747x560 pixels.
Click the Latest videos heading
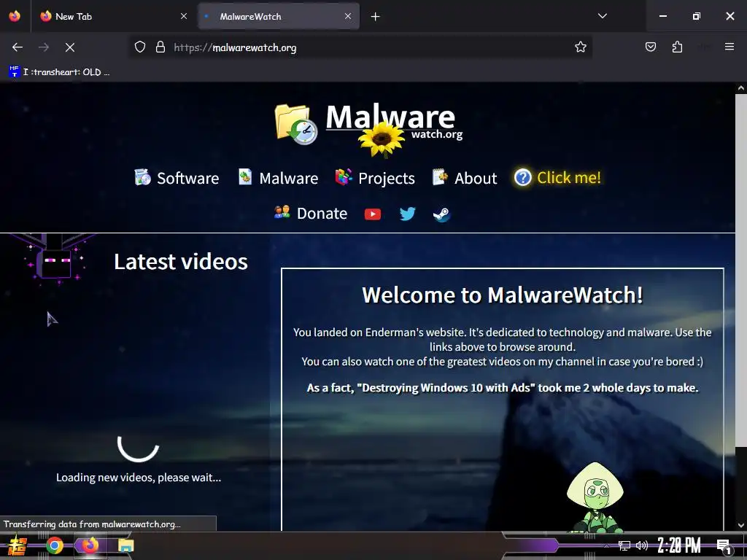point(181,262)
